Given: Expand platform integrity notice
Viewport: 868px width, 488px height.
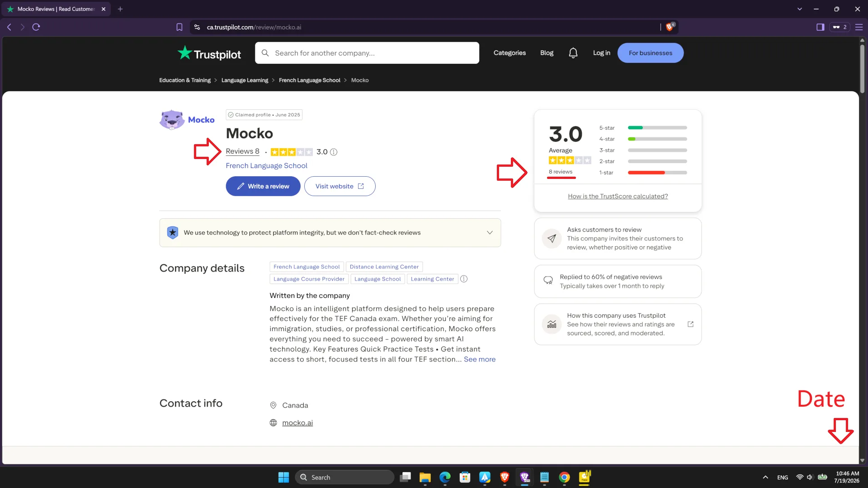Looking at the screenshot, I should 490,233.
